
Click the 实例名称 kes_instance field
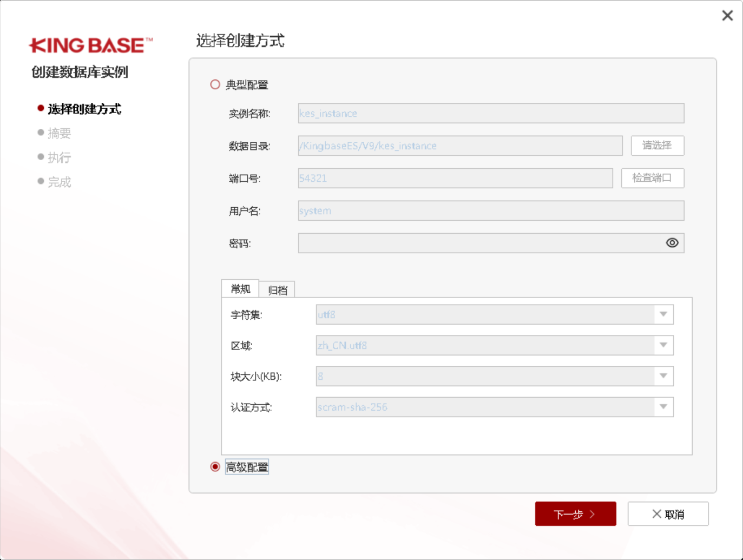coord(491,113)
